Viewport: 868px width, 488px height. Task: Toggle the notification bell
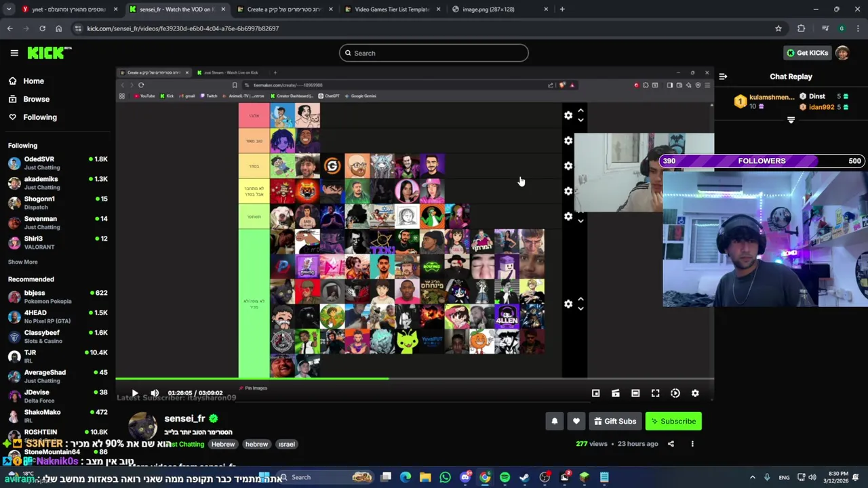tap(555, 422)
